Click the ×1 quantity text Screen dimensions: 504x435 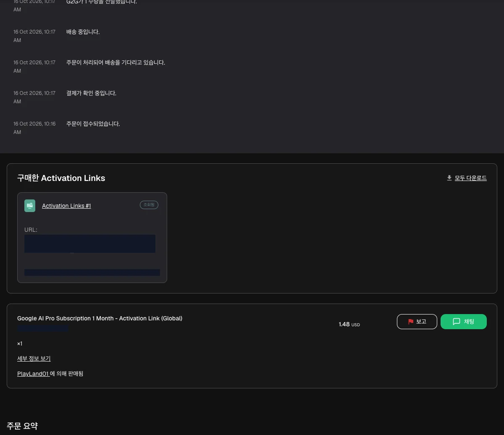click(x=20, y=343)
